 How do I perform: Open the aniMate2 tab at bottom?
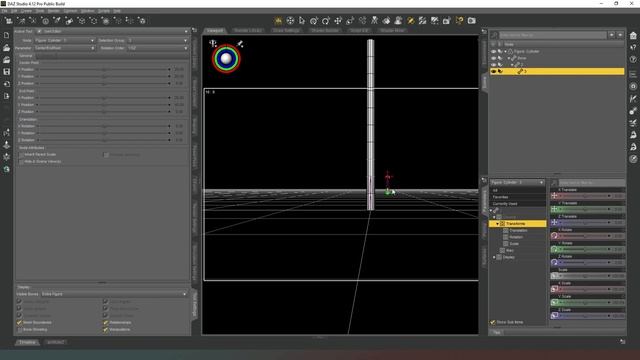(x=56, y=342)
